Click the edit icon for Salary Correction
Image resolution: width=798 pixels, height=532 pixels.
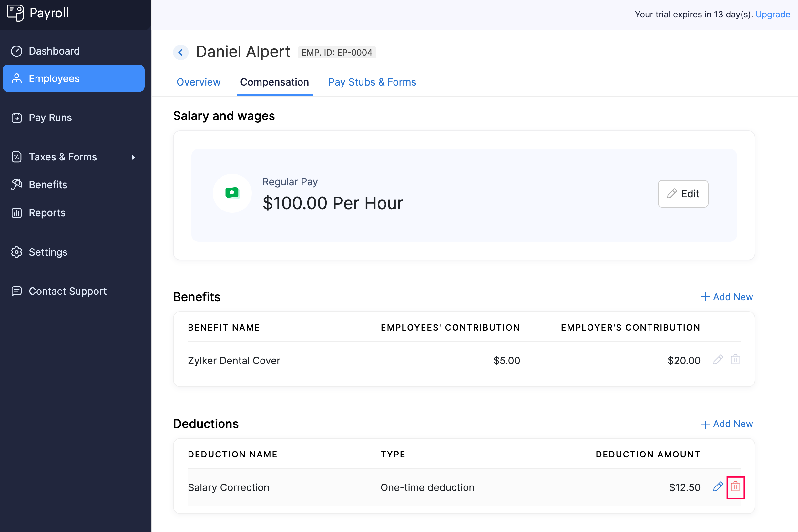tap(717, 487)
